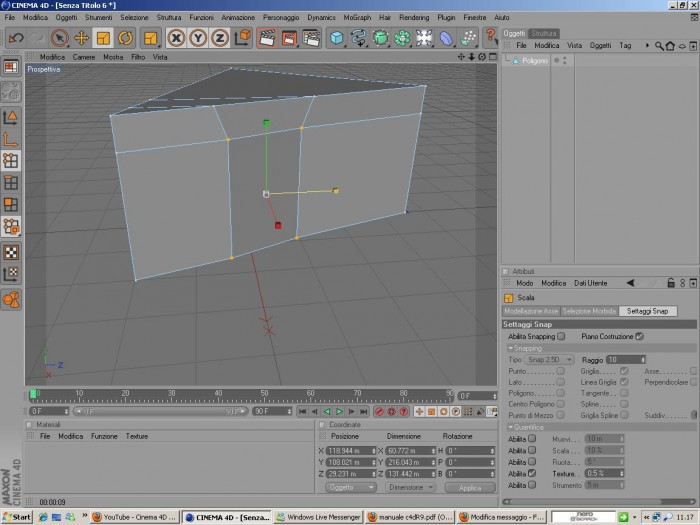
Task: Open the deformer objects icon
Action: click(x=446, y=38)
